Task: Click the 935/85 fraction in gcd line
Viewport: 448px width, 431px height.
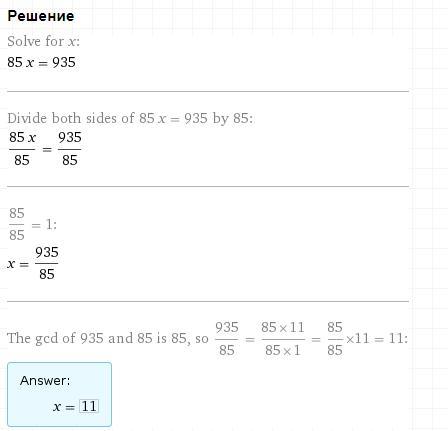Action: point(227,339)
